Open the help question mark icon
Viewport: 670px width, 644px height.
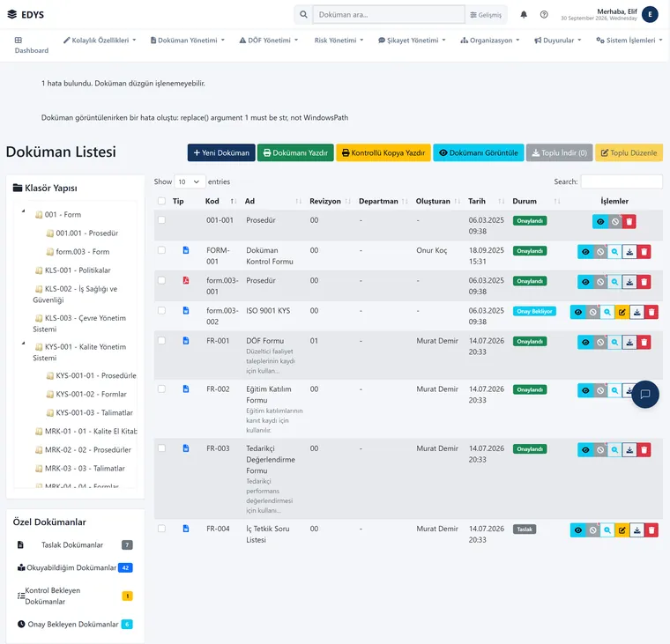(x=544, y=14)
